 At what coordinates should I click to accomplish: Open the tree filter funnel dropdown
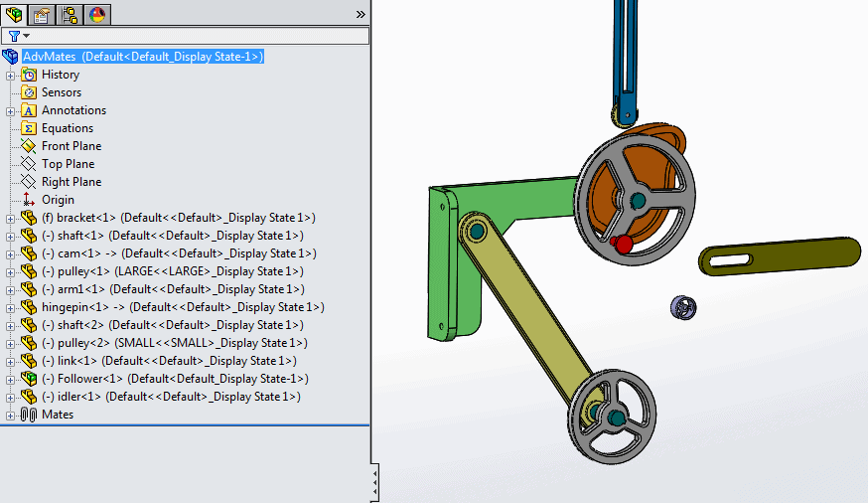tap(19, 36)
